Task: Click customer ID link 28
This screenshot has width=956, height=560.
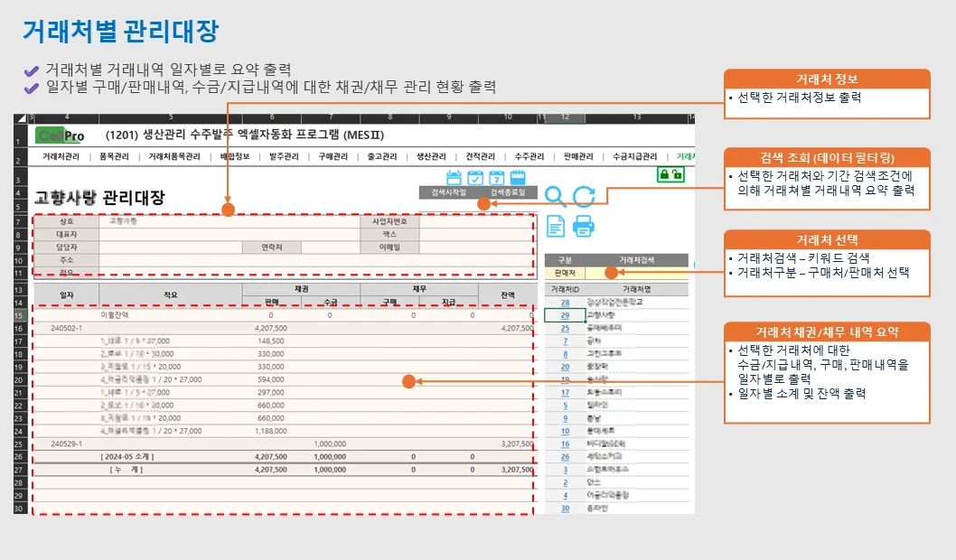Action: tap(565, 303)
